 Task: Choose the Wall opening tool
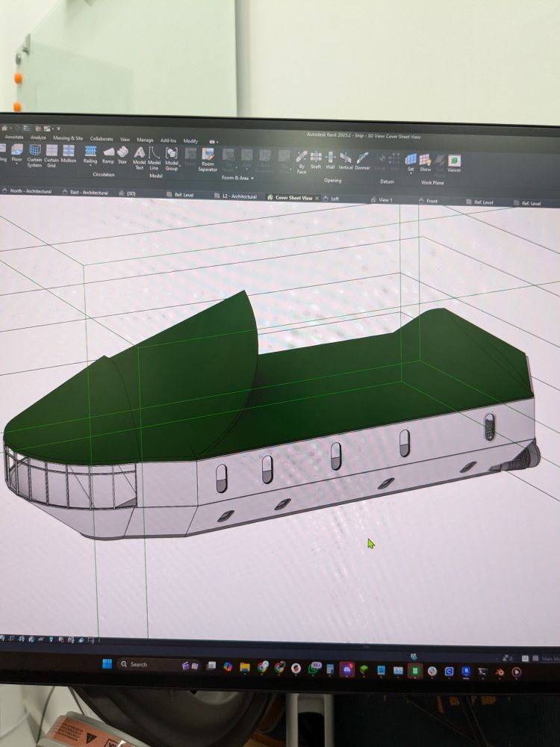pos(331,161)
